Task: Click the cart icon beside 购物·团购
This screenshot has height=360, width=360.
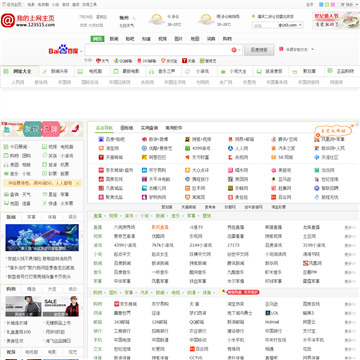Action: pyautogui.click(x=6, y=156)
